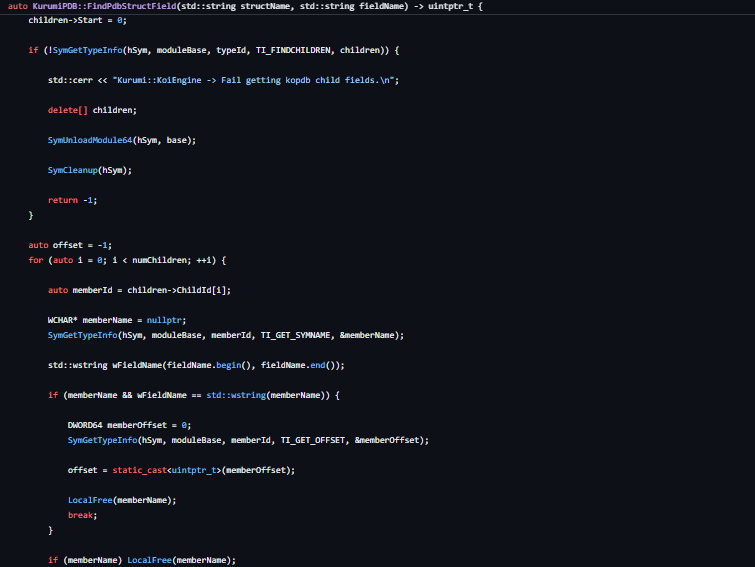Click the 'WCHAR* memberName = nullptr;' line
This screenshot has height=567, width=755.
click(117, 320)
